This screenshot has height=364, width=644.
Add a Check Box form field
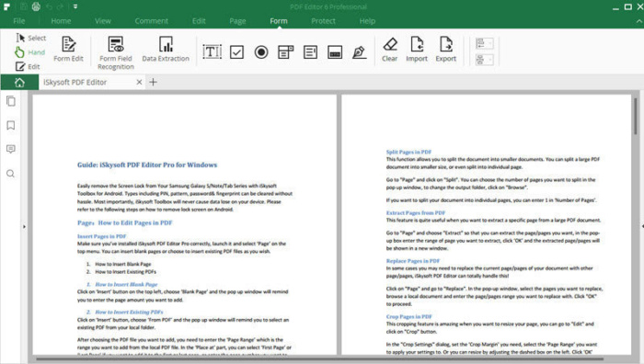coord(236,52)
